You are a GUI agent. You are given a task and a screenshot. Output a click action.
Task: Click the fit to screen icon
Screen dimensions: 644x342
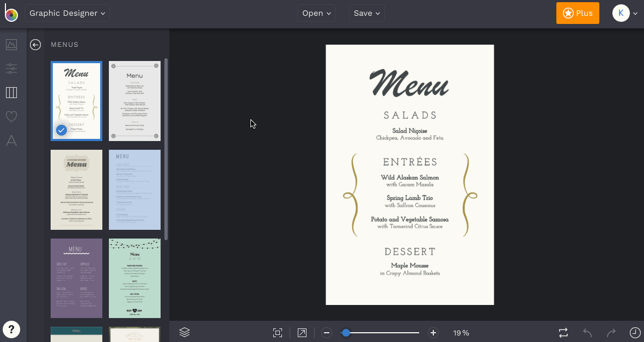pos(278,333)
